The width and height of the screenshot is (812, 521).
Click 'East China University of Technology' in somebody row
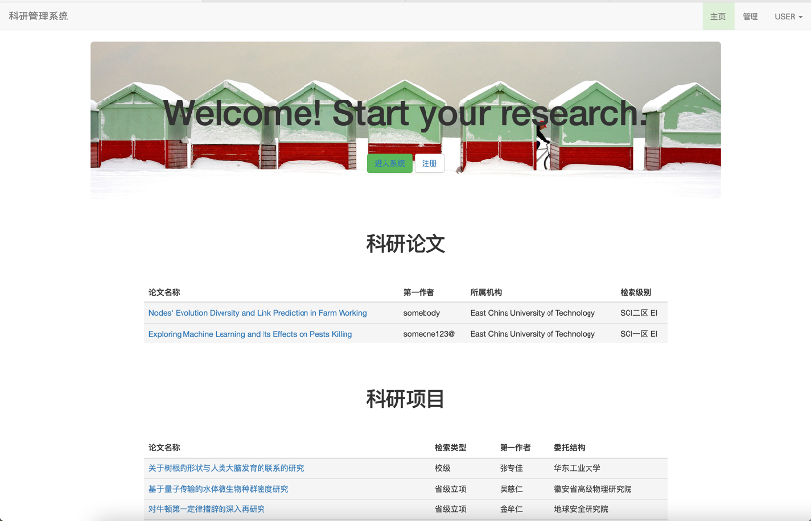533,313
